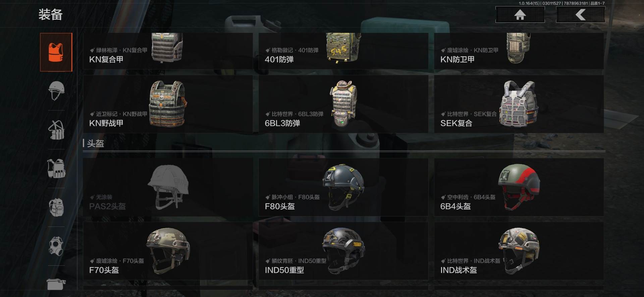Select the F80头盔 helmet card
This screenshot has height=297, width=644.
(343, 187)
